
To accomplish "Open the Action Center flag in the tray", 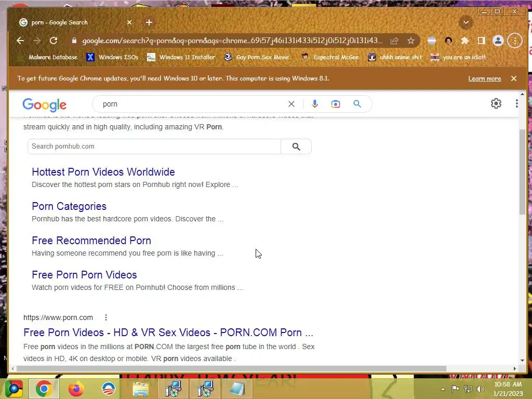I will click(x=455, y=389).
